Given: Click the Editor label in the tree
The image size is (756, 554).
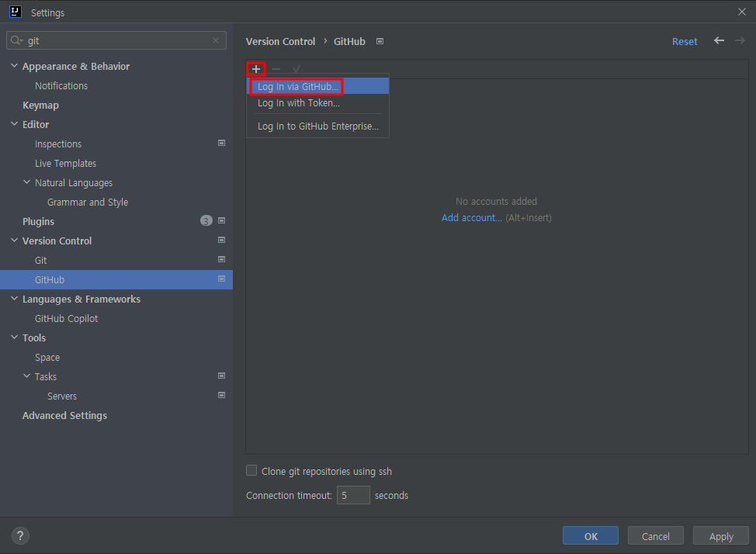Looking at the screenshot, I should (36, 124).
